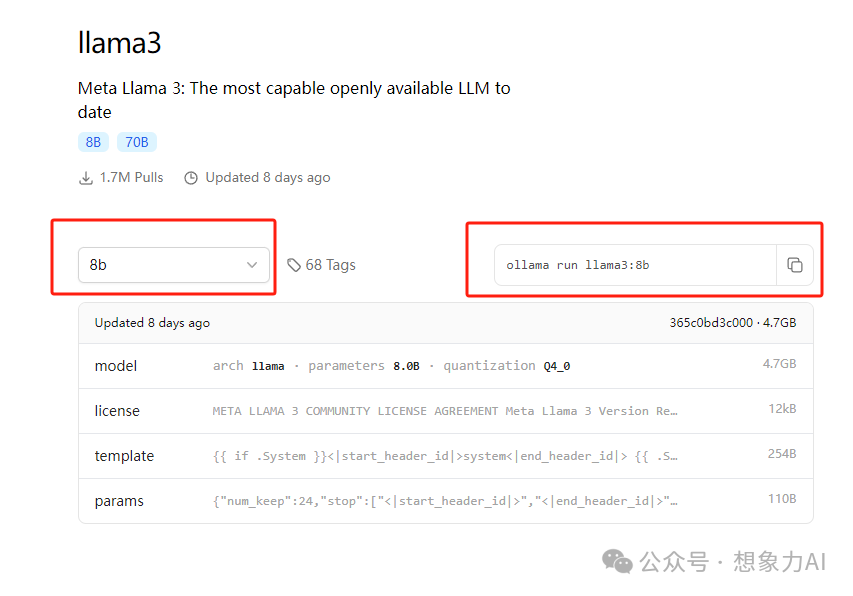
Task: Click the META LLAMA 3 COMMUNITY LICENSE text
Action: 355,411
